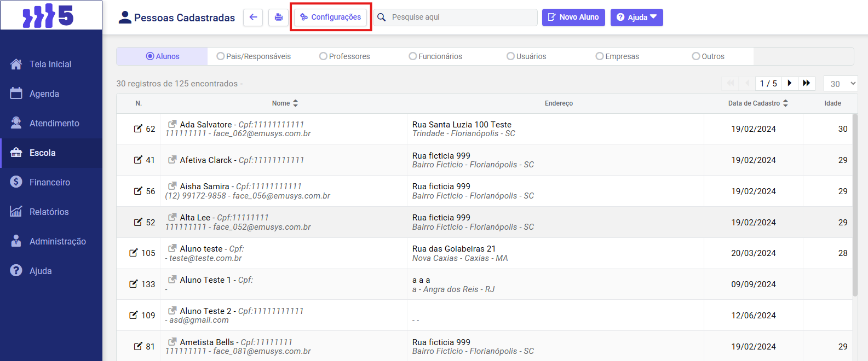The width and height of the screenshot is (868, 361).
Task: Select the Funcionários radio option
Action: [x=413, y=56]
